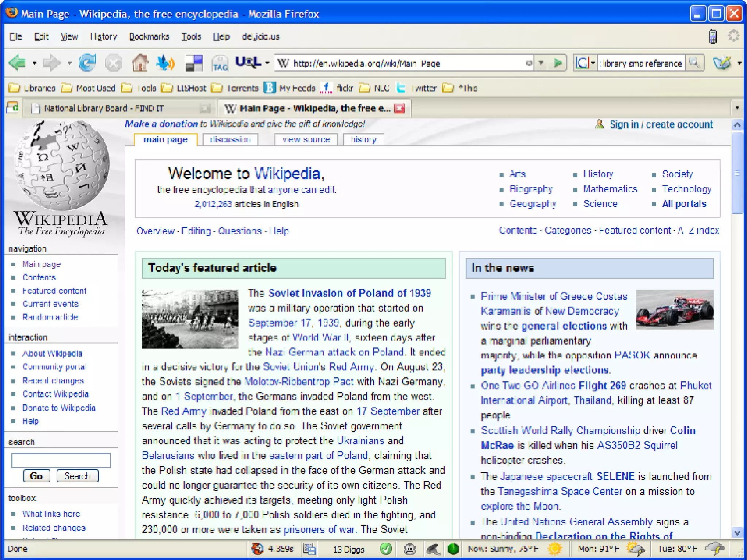The image size is (747, 560).
Task: Expand the Back button history dropdown arrow
Action: [35, 63]
